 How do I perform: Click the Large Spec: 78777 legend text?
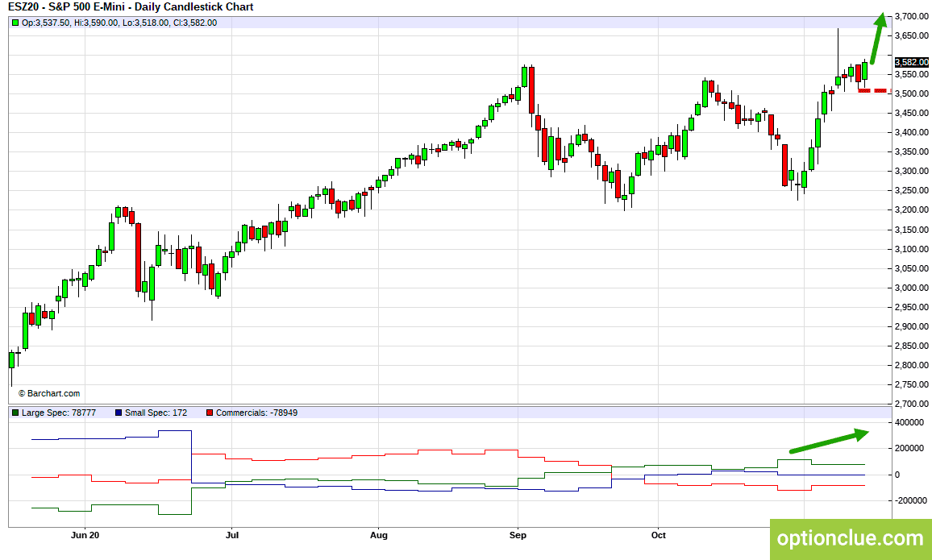59,413
